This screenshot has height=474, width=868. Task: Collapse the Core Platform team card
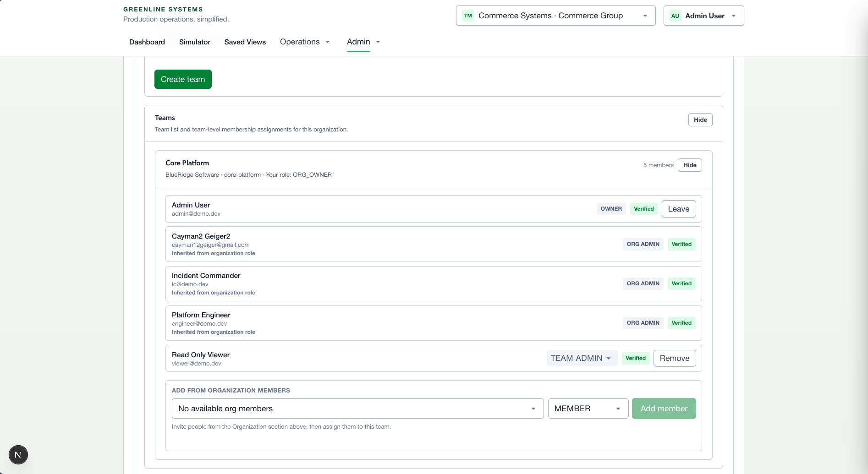(x=689, y=165)
